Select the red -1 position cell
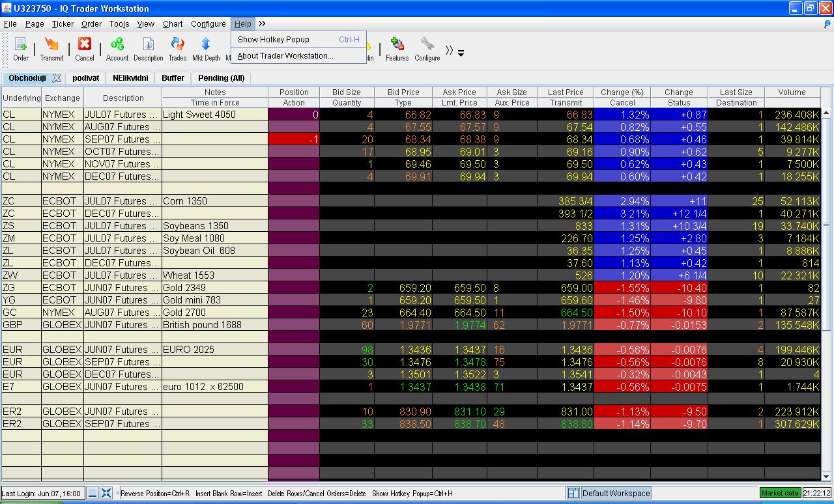834x504 pixels. coord(294,139)
